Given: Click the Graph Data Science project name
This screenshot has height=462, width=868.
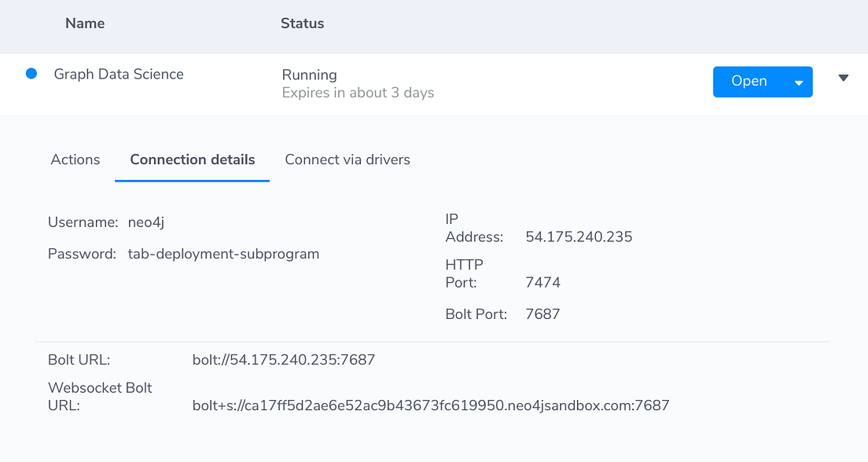Looking at the screenshot, I should pyautogui.click(x=119, y=74).
